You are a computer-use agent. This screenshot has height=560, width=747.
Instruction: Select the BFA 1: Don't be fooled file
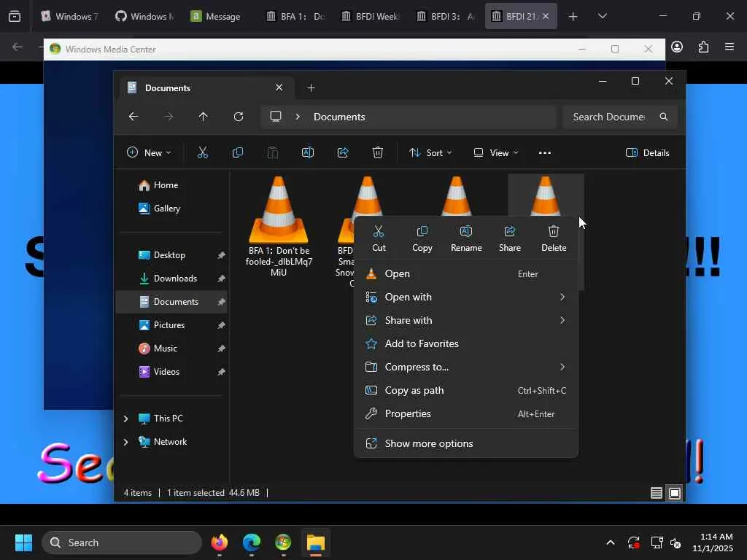pyautogui.click(x=279, y=227)
